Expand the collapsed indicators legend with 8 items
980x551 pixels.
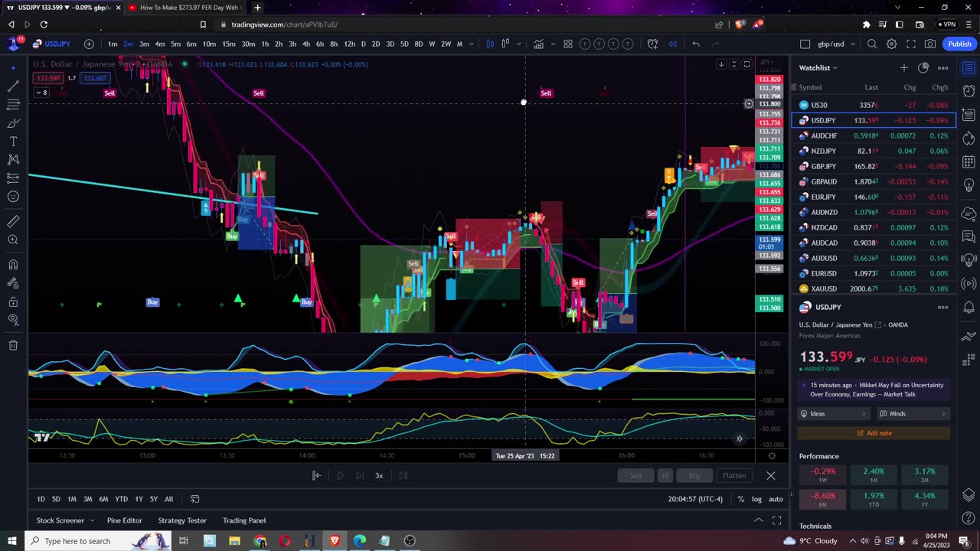[41, 93]
